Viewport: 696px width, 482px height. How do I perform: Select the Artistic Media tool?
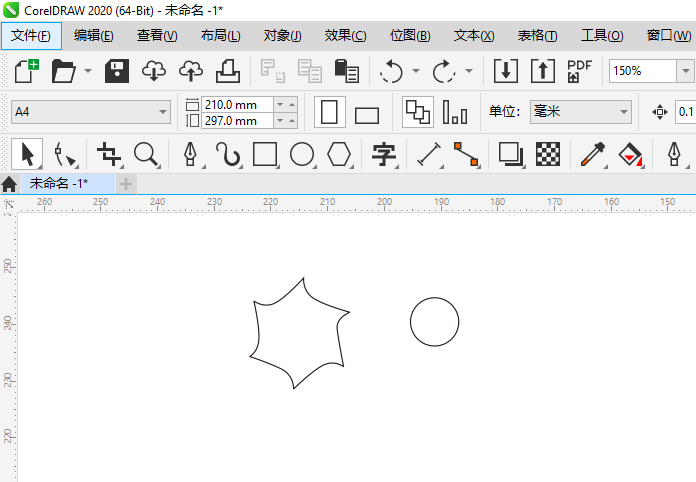(x=228, y=154)
